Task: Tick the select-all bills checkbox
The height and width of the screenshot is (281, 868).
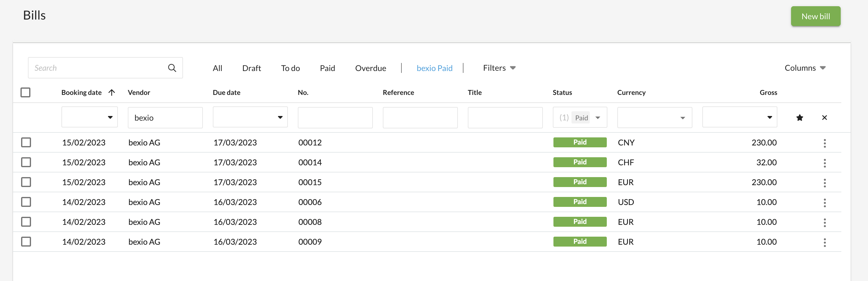Action: [x=26, y=92]
